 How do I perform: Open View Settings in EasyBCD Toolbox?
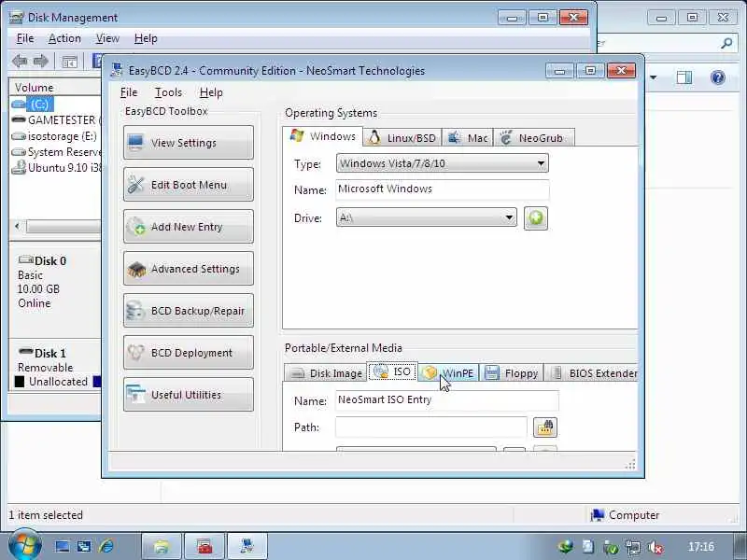point(189,143)
